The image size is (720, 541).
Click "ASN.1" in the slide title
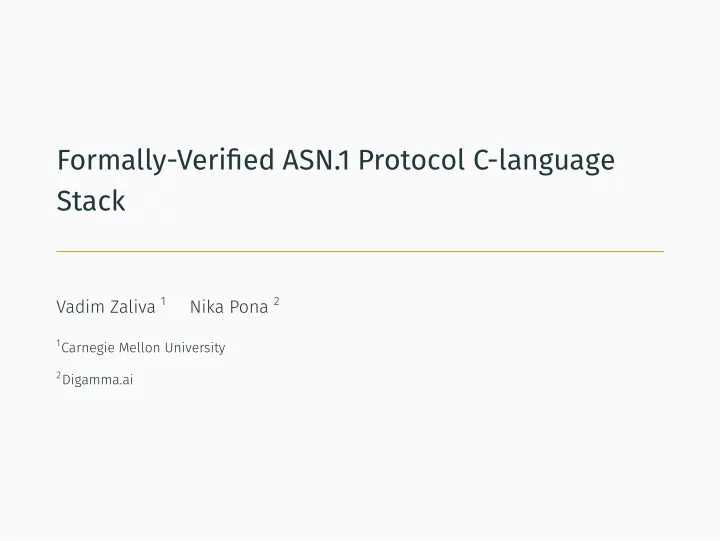316,160
